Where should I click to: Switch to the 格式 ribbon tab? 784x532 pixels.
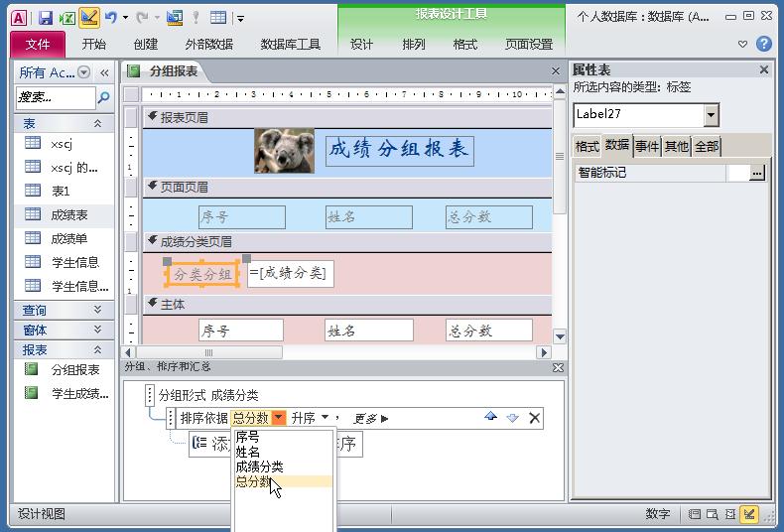tap(465, 45)
